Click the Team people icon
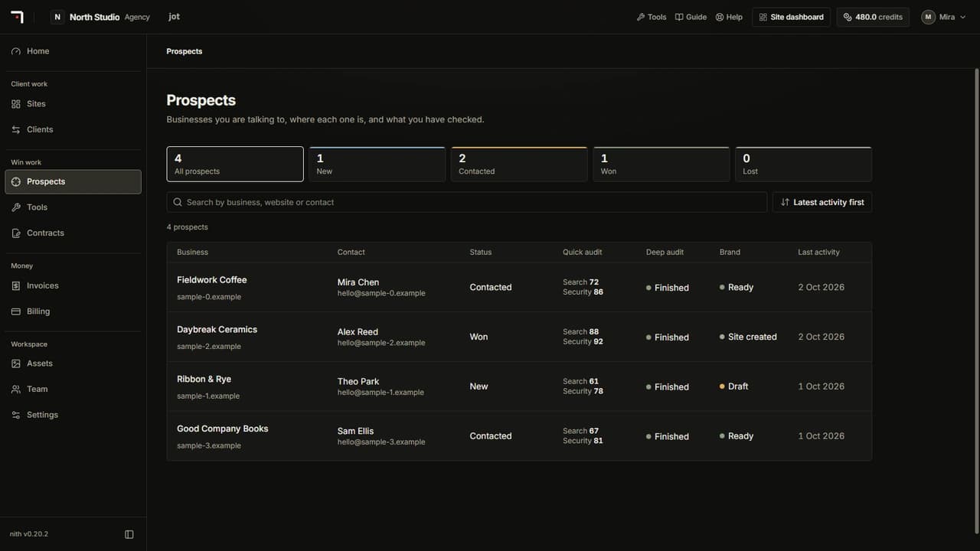This screenshot has height=551, width=980. (x=16, y=390)
